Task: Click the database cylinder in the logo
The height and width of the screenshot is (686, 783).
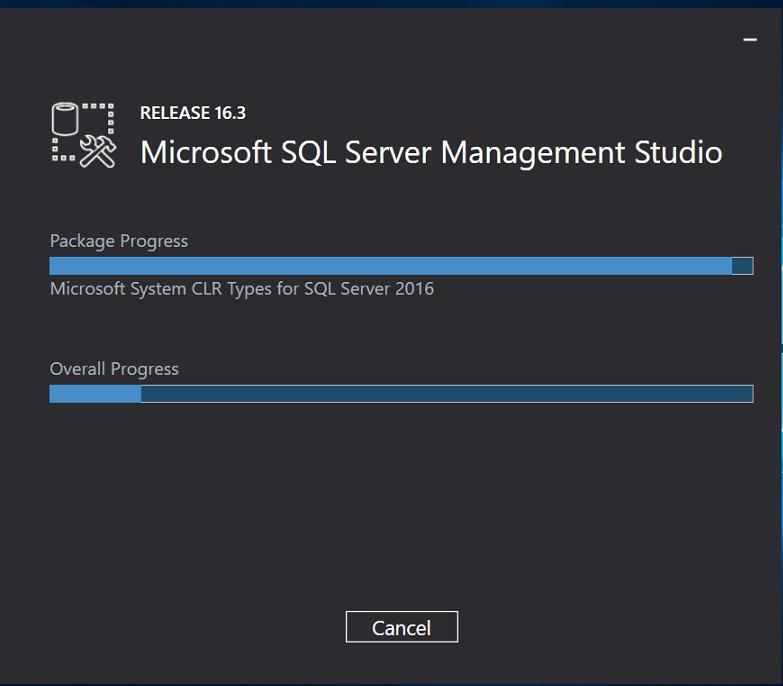Action: point(65,119)
